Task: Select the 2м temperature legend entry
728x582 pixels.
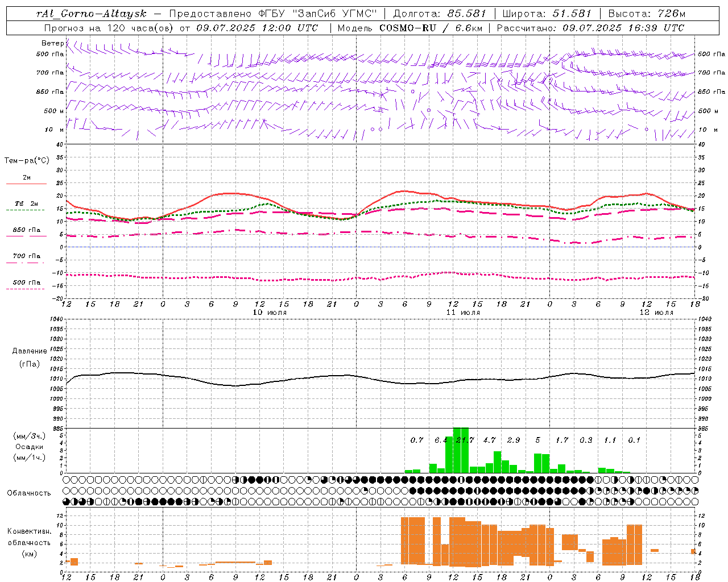Action: tap(27, 178)
